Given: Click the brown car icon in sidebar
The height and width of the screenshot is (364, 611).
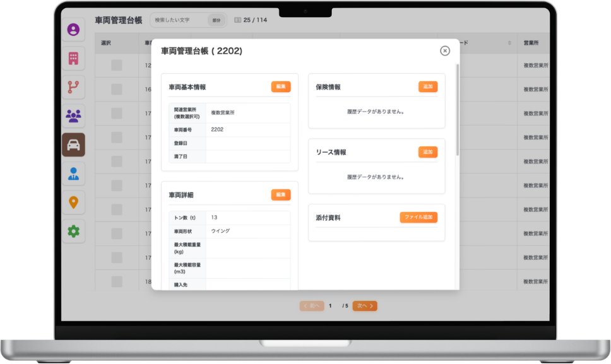Looking at the screenshot, I should (73, 145).
